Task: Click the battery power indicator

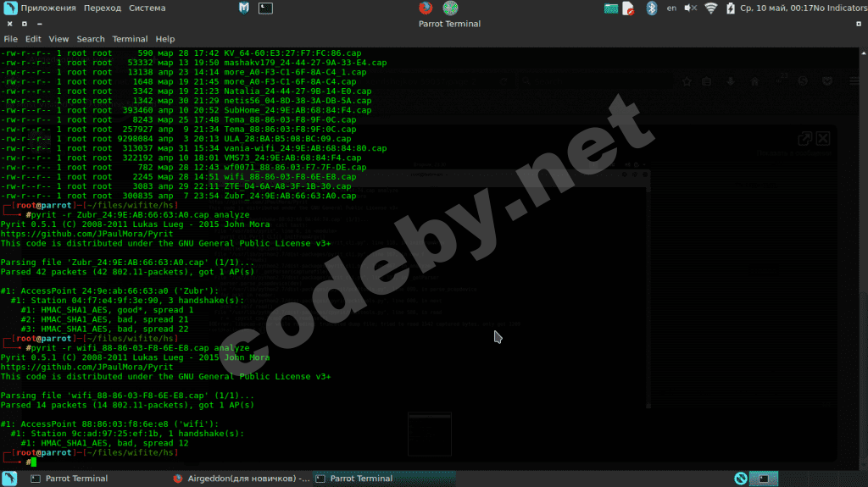Action: [x=731, y=8]
